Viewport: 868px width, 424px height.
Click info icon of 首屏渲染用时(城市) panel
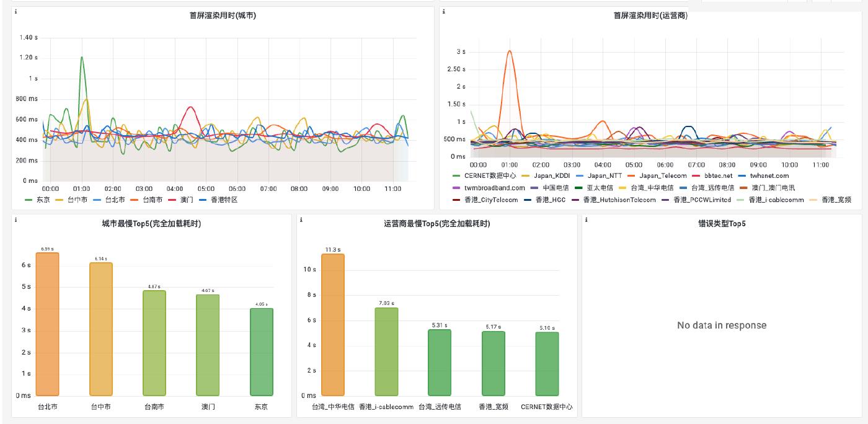pos(15,12)
